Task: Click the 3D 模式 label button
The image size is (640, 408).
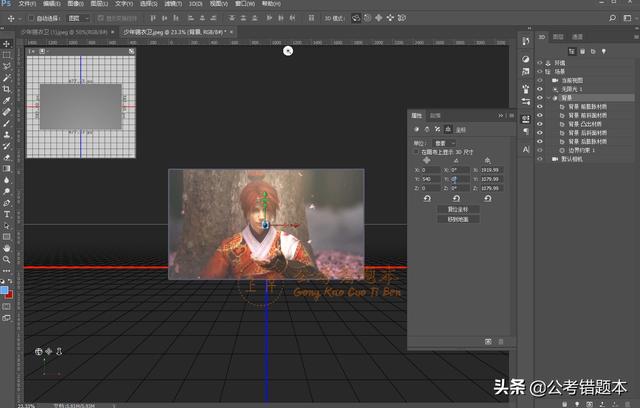Action: click(x=334, y=18)
